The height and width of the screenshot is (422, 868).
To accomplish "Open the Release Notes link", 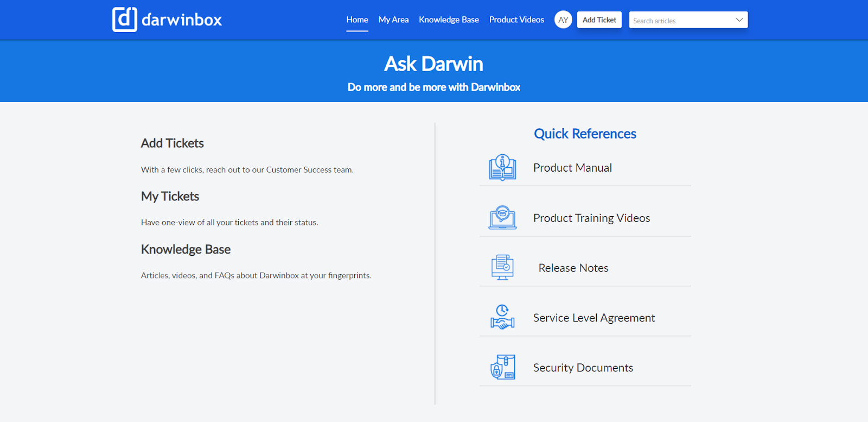I will tap(573, 268).
